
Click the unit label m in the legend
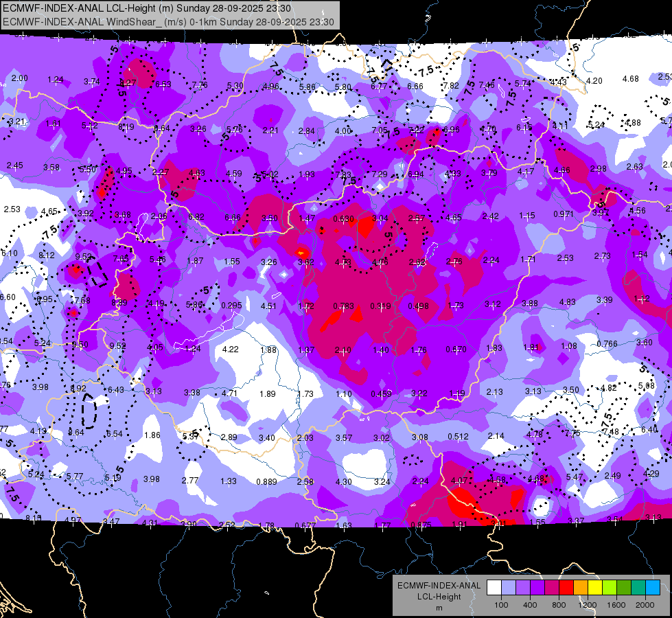[439, 608]
